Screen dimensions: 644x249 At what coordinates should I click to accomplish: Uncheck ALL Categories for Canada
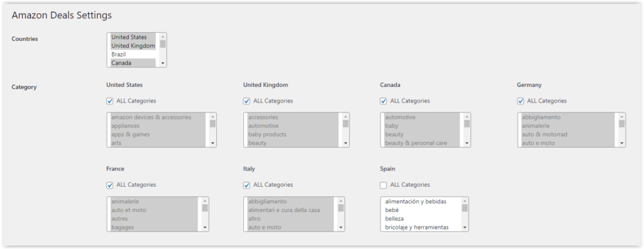383,101
